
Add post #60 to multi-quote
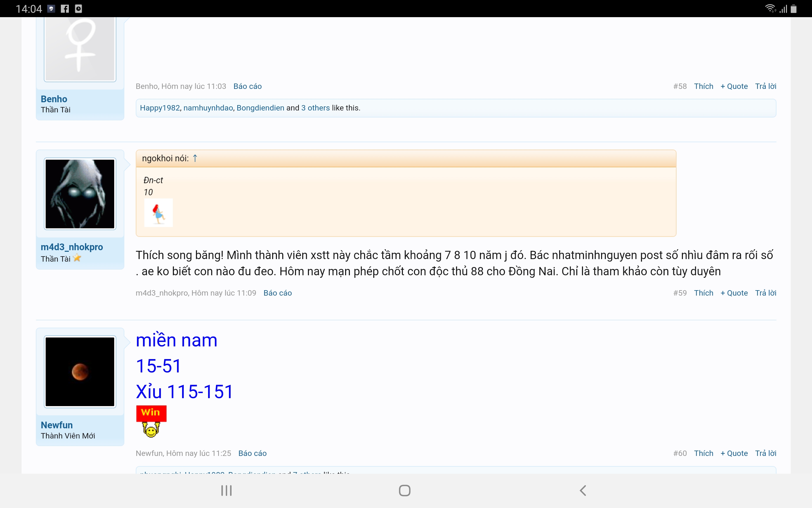pos(734,453)
